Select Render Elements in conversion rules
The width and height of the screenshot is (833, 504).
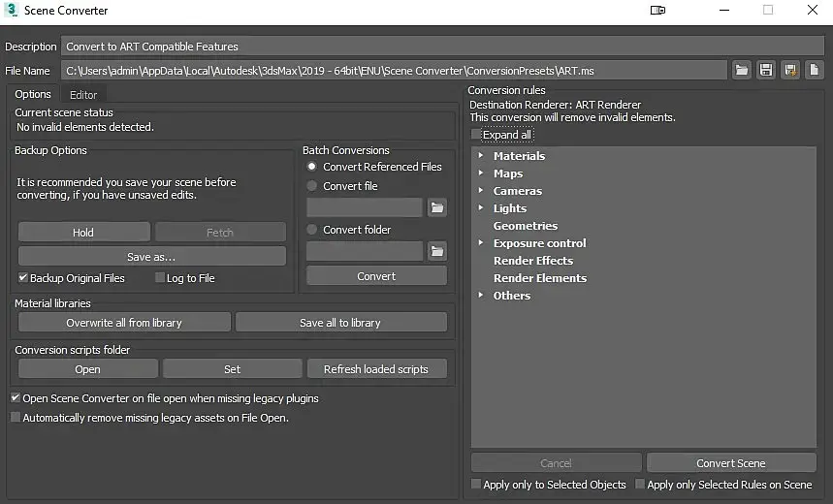[539, 278]
